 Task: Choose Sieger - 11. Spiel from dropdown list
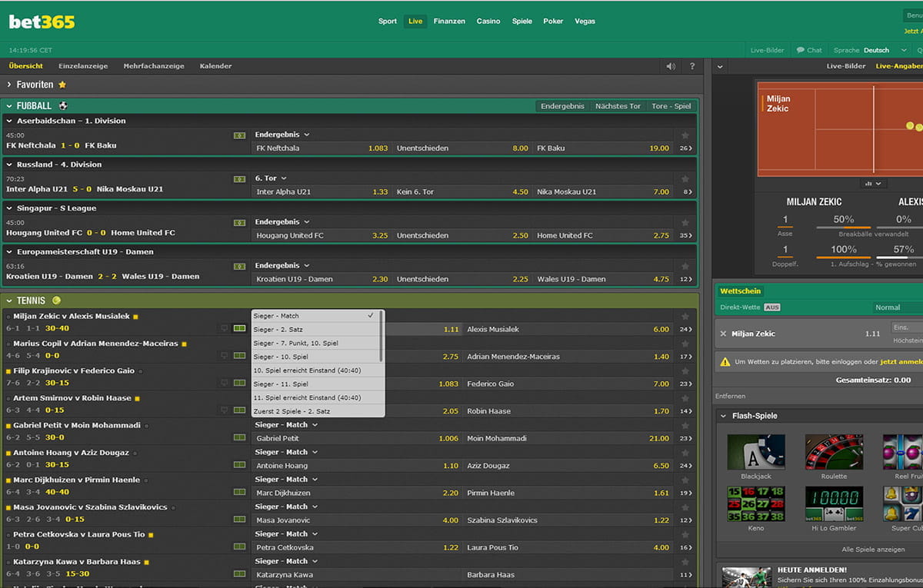click(x=315, y=384)
